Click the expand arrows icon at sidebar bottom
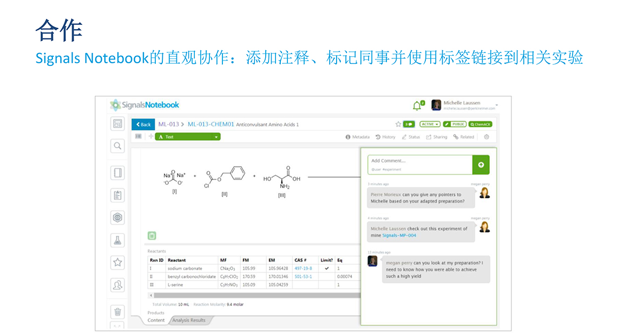The image size is (644, 333). 117,327
